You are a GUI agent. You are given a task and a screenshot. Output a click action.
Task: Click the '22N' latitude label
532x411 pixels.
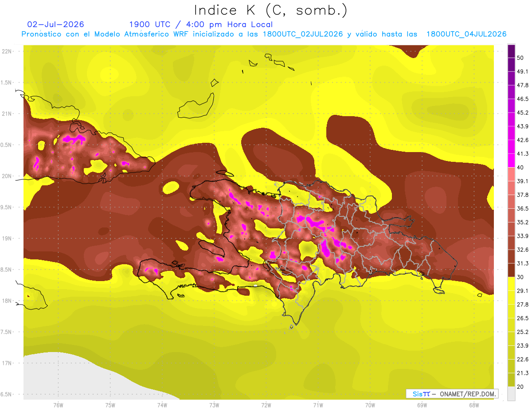(x=7, y=51)
